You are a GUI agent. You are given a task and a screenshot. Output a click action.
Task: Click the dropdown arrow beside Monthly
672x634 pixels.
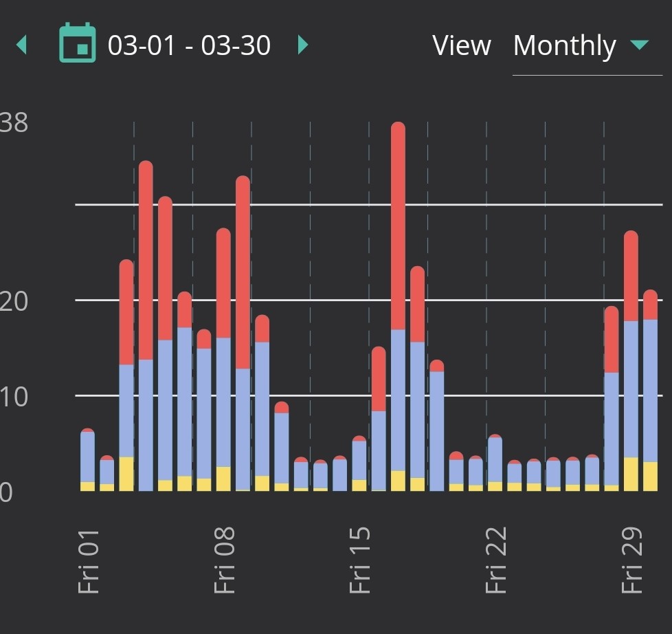[x=638, y=45]
